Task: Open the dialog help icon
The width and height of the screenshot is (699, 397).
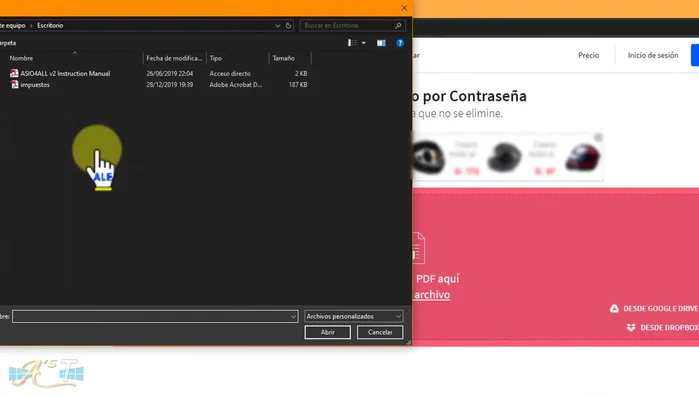Action: [400, 43]
